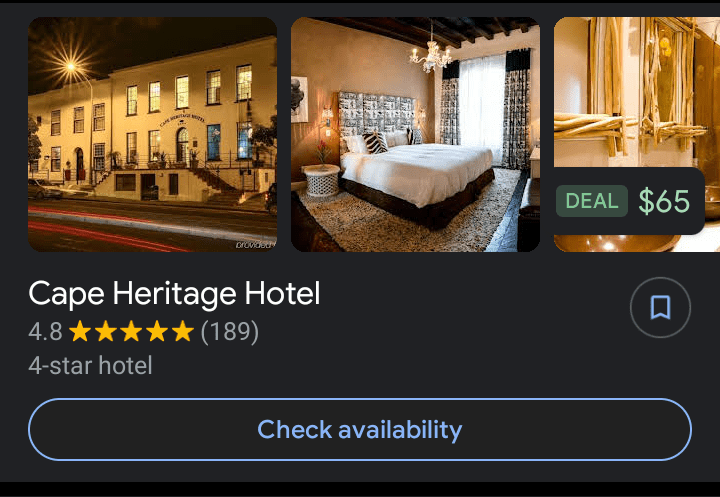The image size is (720, 497).
Task: Click the Check availability button
Action: point(360,429)
